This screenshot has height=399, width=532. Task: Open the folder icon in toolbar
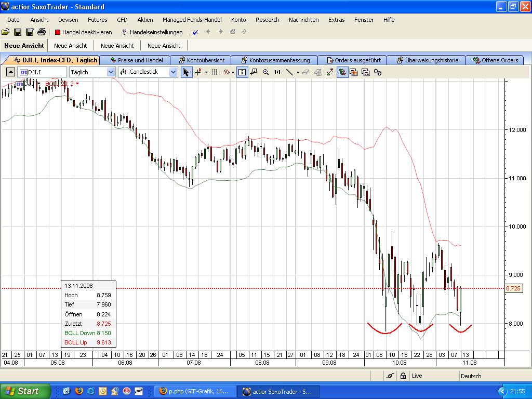click(x=6, y=32)
